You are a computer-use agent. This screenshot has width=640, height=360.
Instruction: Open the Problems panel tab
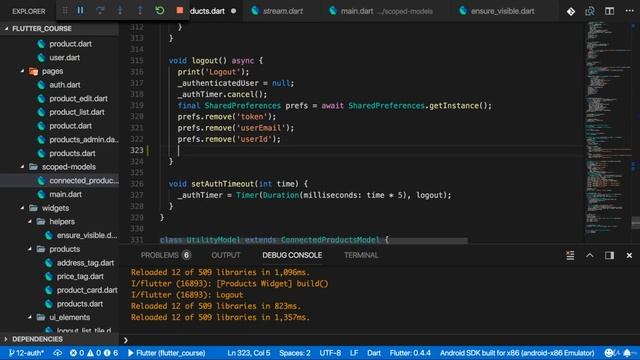(165, 256)
